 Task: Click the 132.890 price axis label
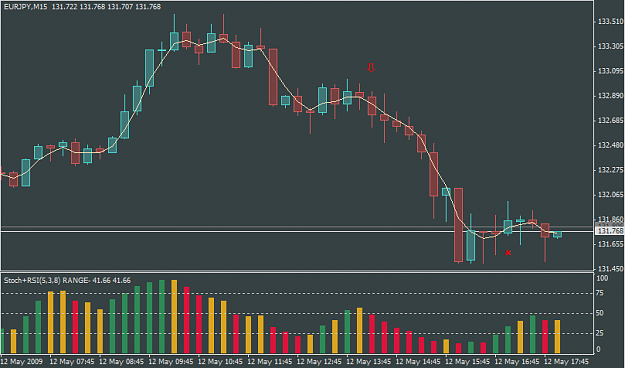tap(610, 96)
